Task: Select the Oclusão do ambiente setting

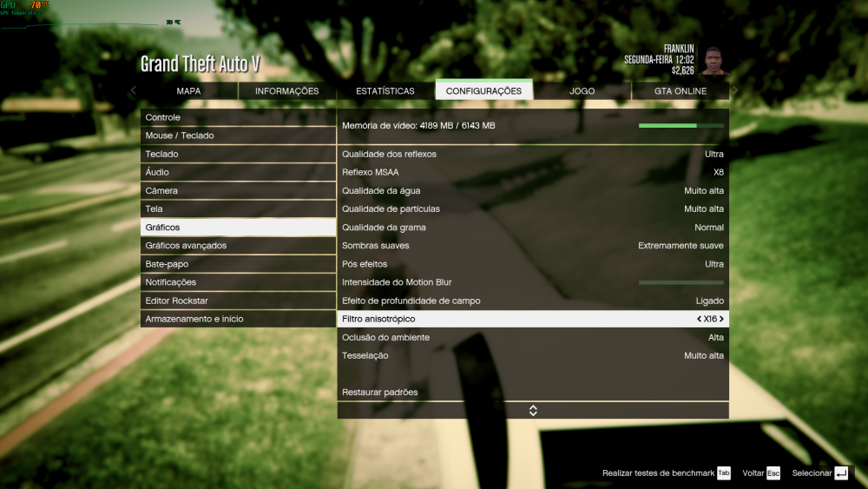Action: point(533,337)
